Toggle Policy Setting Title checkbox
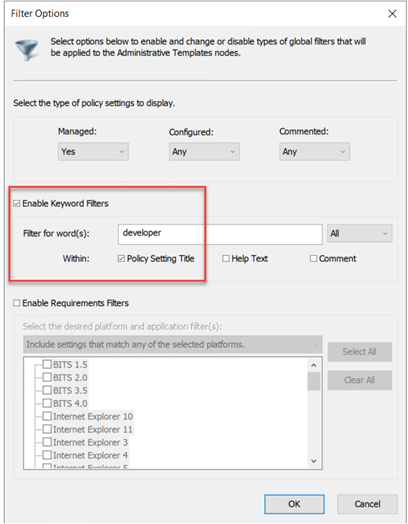This screenshot has width=408, height=524. point(121,259)
